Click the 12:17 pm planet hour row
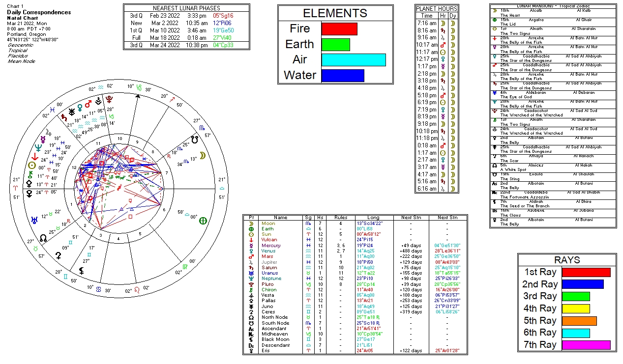Screen dimensions: 623x364 [437, 59]
